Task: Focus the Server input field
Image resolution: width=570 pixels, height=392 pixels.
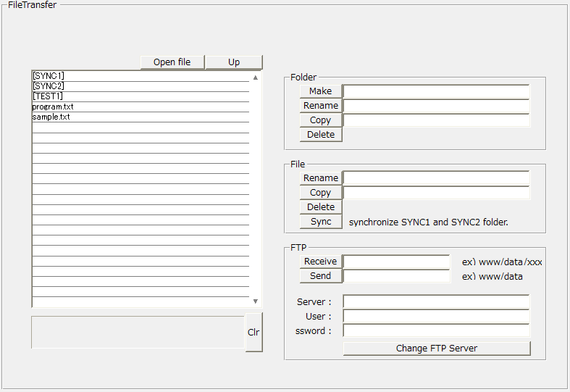Action: pos(436,301)
